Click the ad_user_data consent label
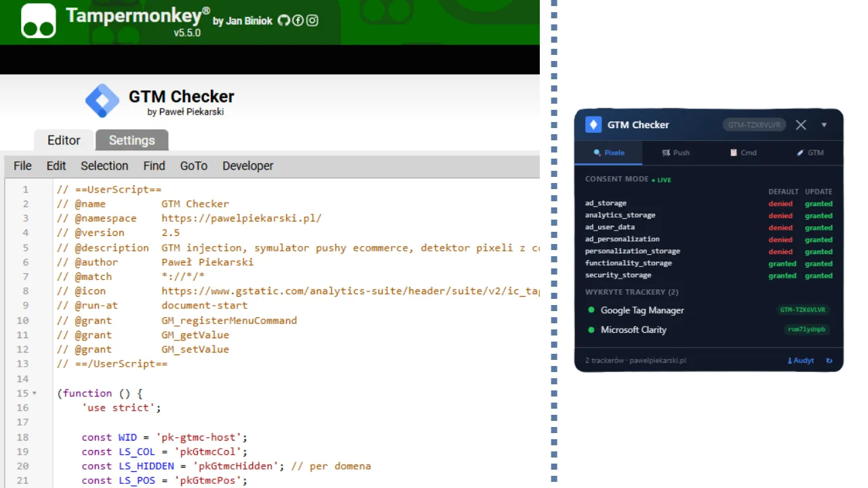This screenshot has height=488, width=868. click(x=610, y=228)
